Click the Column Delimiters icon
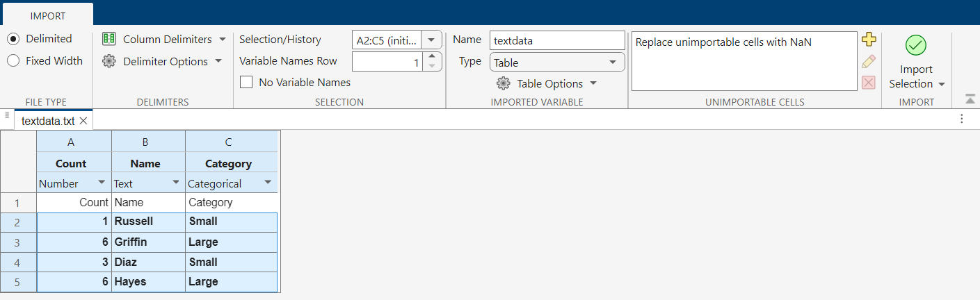The height and width of the screenshot is (300, 980). click(109, 39)
